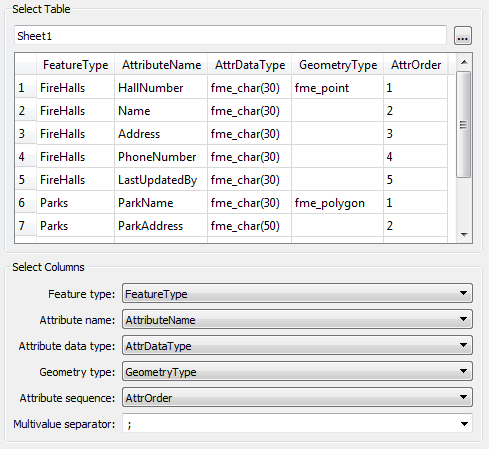
Task: Open the Attribute data type dropdown
Action: pos(297,345)
